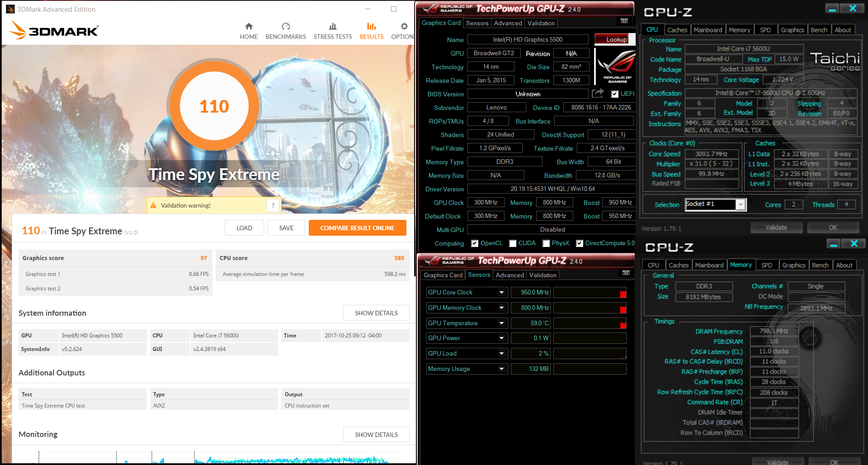Click the About tab in upper CPU-Z
The width and height of the screenshot is (868, 465).
pyautogui.click(x=842, y=30)
